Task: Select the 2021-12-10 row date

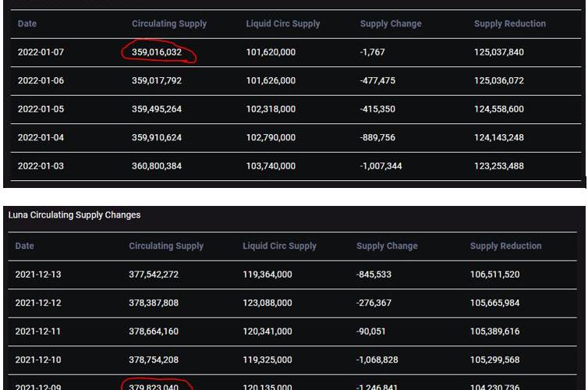Action: coord(36,360)
